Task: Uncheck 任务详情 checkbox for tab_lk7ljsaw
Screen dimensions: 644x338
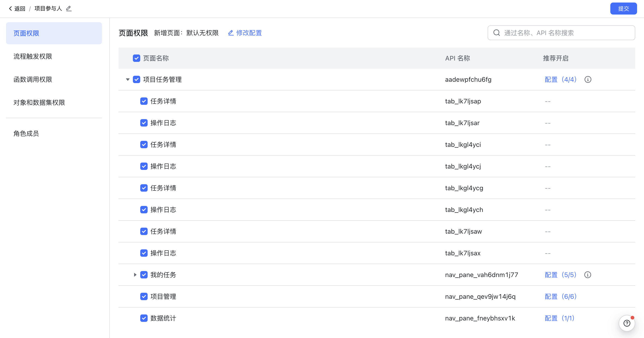Action: [x=144, y=231]
